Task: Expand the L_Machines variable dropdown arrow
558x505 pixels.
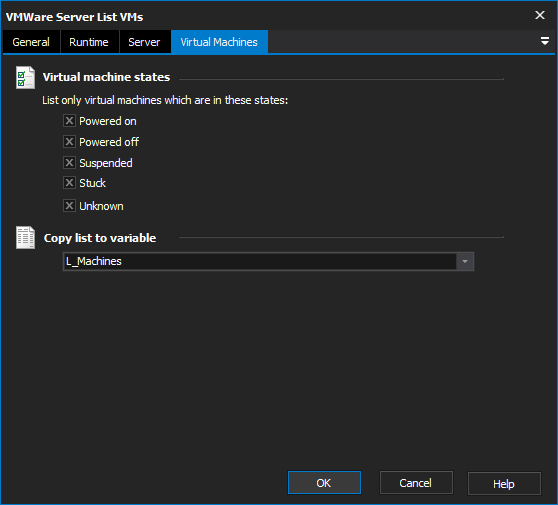Action: [x=465, y=262]
